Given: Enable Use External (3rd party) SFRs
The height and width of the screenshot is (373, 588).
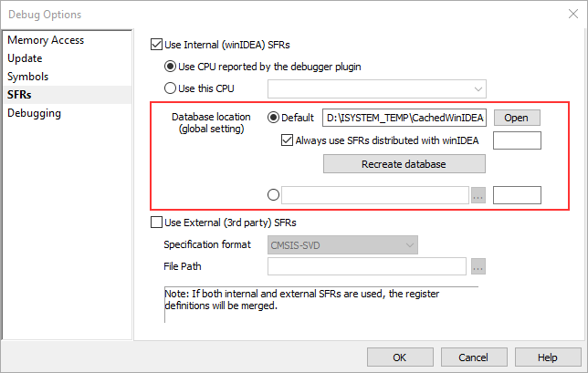Looking at the screenshot, I should 155,222.
